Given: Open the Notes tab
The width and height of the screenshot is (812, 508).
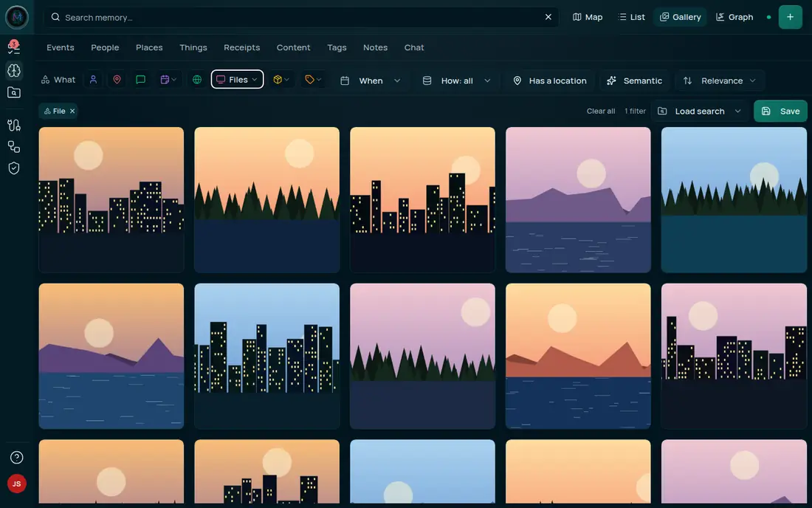Looking at the screenshot, I should coord(376,47).
